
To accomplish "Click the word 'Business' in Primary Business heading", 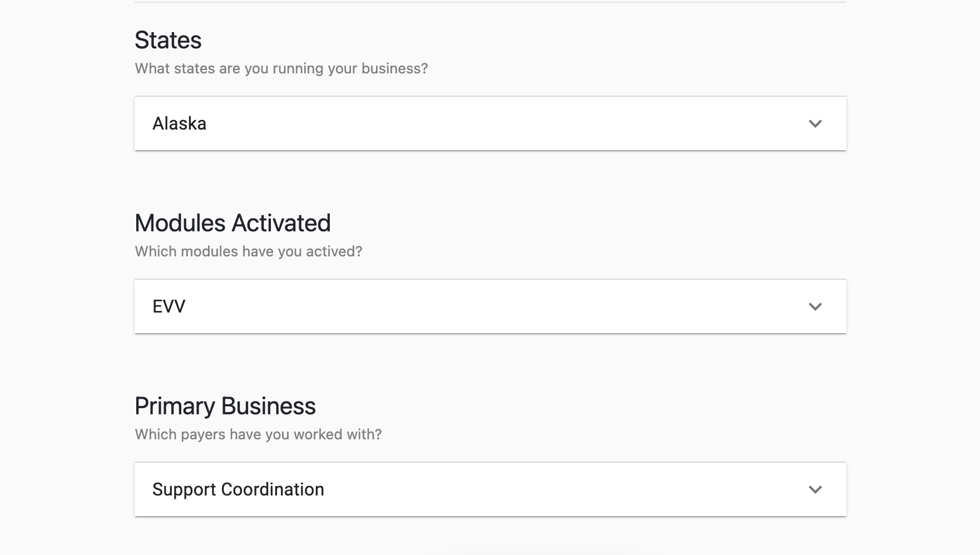I will point(268,406).
